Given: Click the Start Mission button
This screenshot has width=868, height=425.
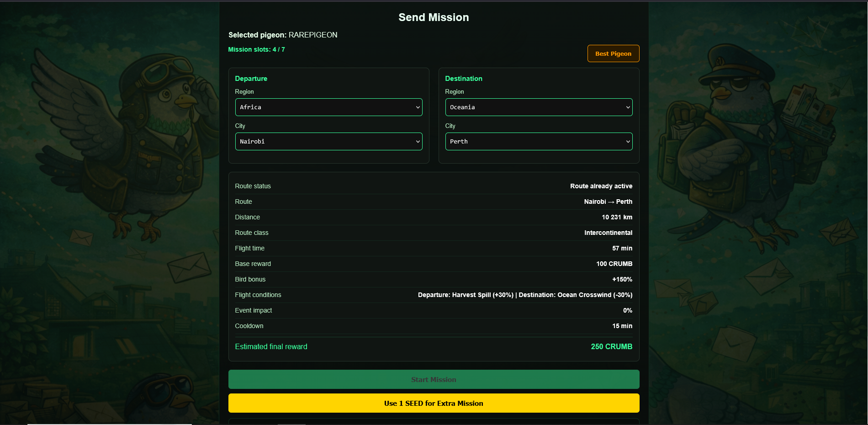Looking at the screenshot, I should (x=434, y=379).
